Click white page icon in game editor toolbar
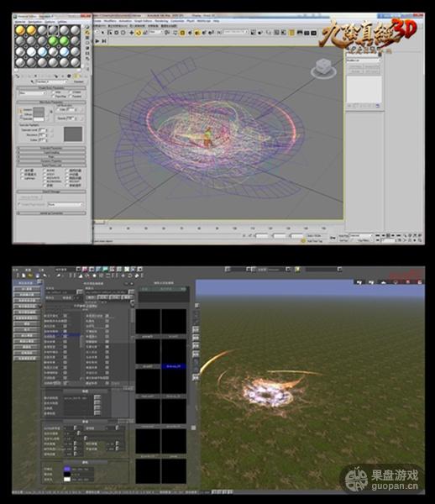 tap(24, 276)
